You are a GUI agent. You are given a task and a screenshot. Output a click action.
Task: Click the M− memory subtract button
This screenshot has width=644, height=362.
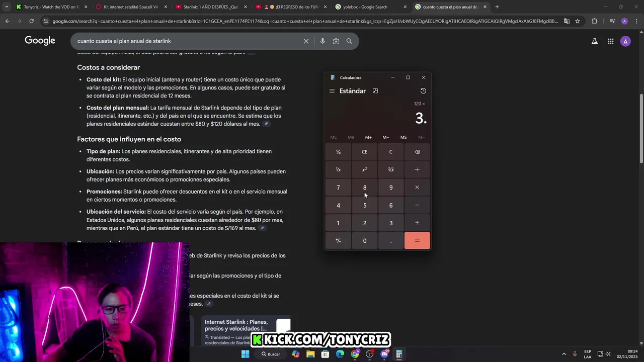tap(386, 137)
